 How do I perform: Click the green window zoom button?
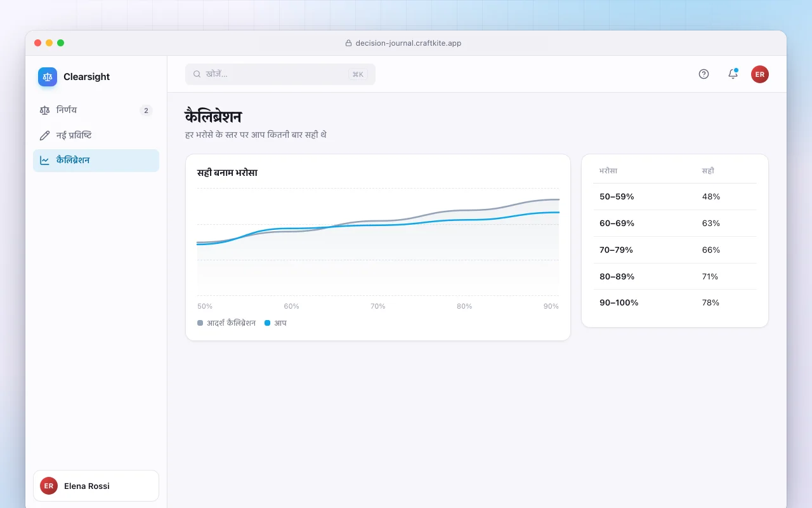(x=60, y=43)
